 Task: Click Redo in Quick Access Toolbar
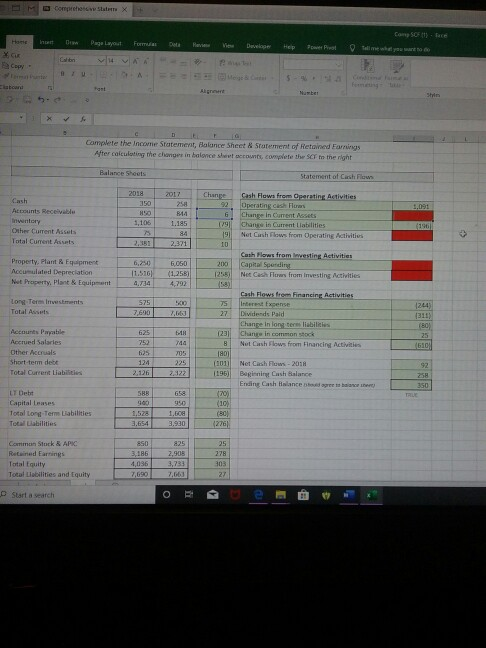[x=58, y=100]
